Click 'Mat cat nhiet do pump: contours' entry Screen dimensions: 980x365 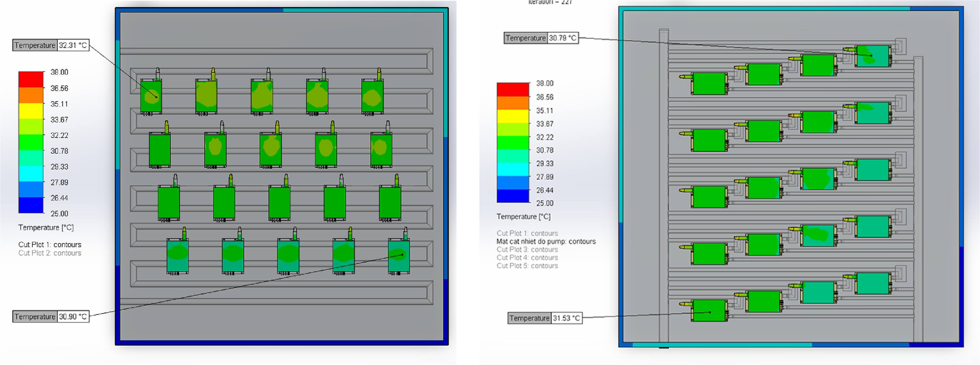click(x=546, y=241)
